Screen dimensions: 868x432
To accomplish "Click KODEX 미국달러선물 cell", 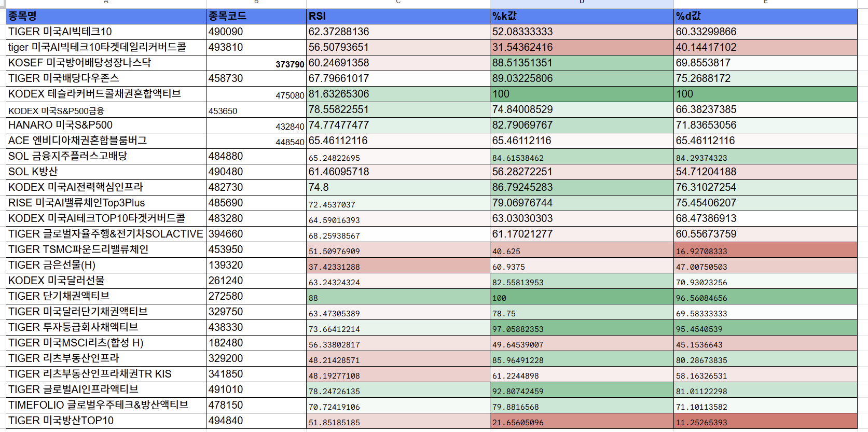I will [x=106, y=281].
